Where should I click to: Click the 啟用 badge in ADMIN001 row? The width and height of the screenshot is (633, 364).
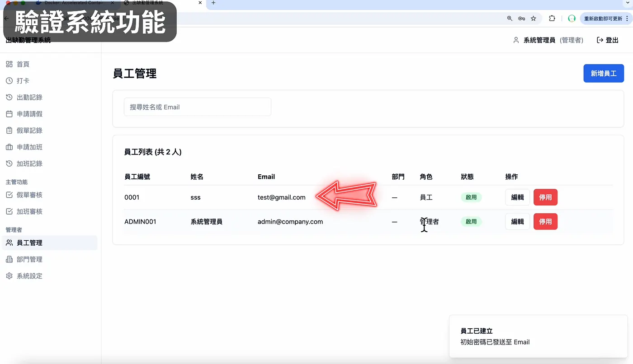coord(471,222)
